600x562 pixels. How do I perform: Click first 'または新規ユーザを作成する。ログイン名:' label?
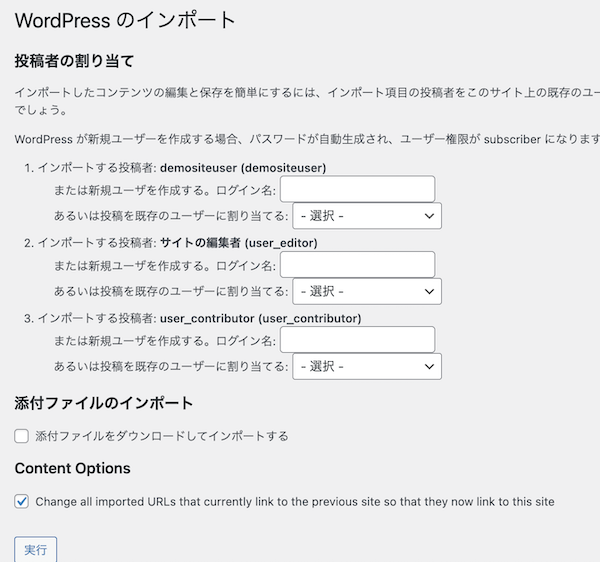click(x=164, y=190)
